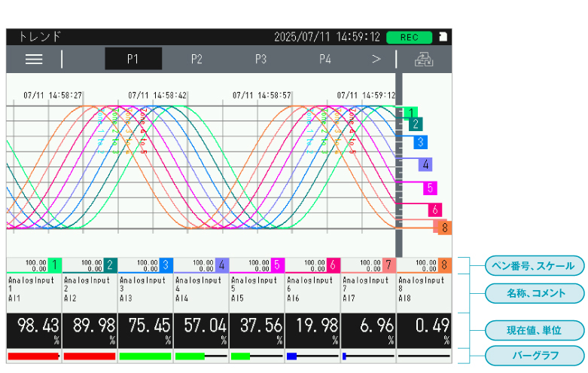Click orange pen 8 marker beside chart
The width and height of the screenshot is (588, 373).
pos(444,228)
